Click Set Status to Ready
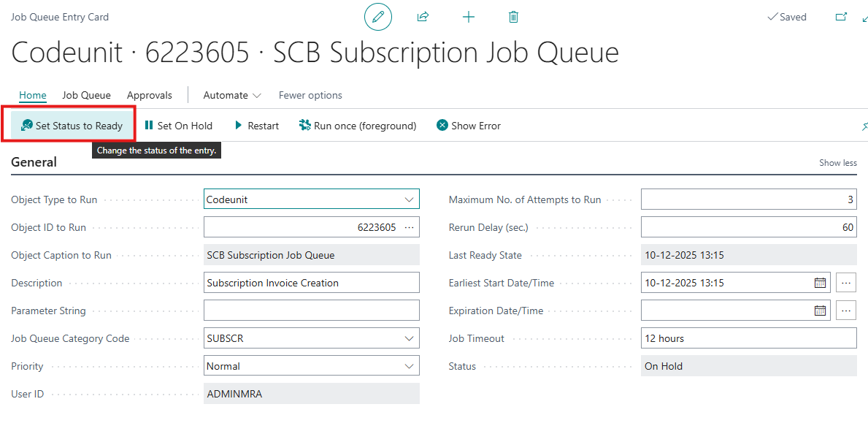Viewport: 868px width, 434px height. [x=72, y=126]
